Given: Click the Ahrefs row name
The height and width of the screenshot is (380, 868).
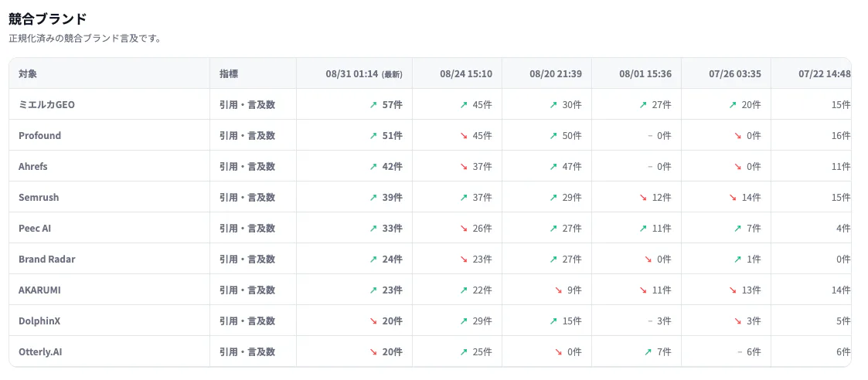Looking at the screenshot, I should [32, 167].
